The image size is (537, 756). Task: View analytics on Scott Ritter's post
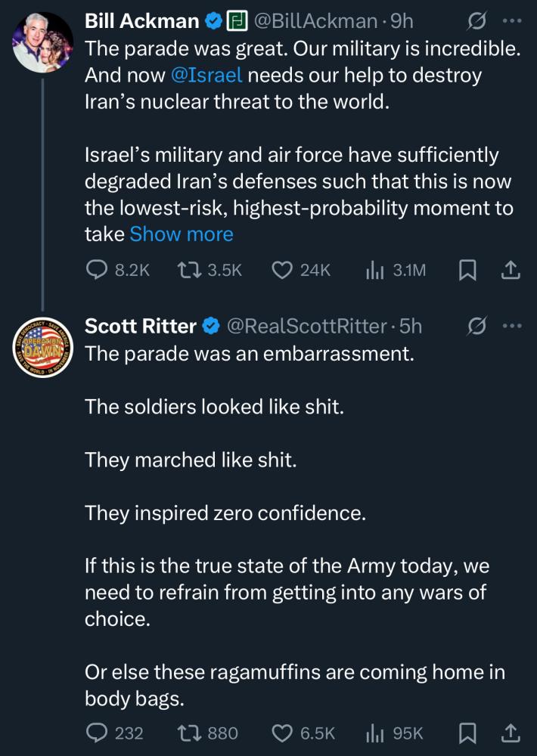373,733
